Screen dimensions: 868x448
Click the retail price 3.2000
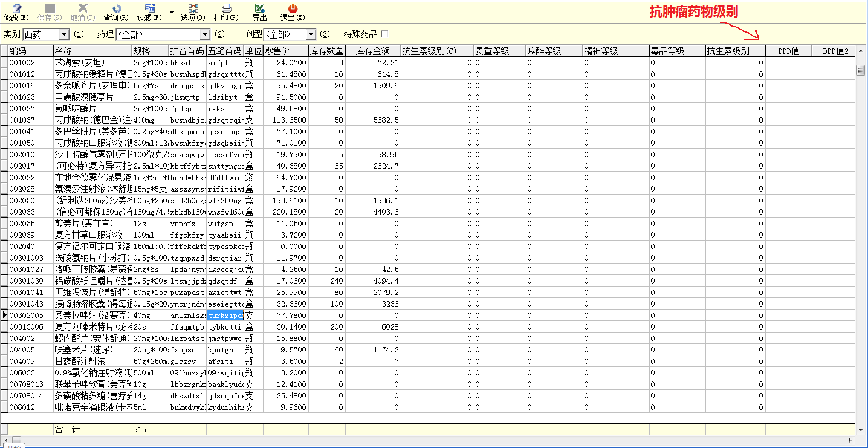pyautogui.click(x=286, y=373)
